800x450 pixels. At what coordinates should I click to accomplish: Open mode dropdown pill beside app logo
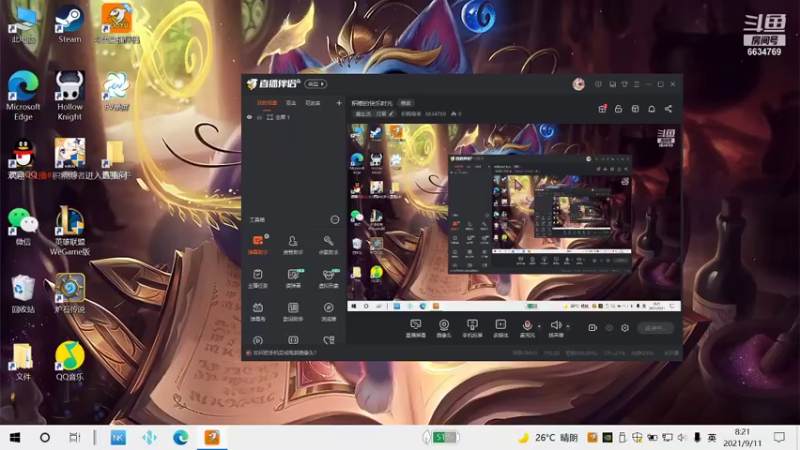(x=316, y=84)
